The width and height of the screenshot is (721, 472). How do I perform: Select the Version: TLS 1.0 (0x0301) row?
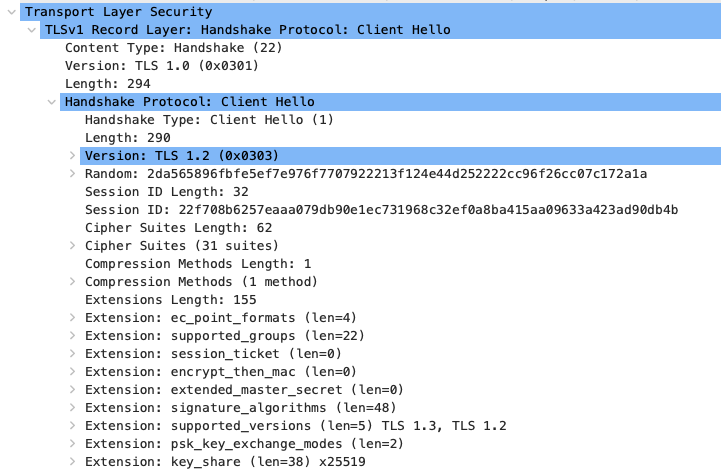162,66
